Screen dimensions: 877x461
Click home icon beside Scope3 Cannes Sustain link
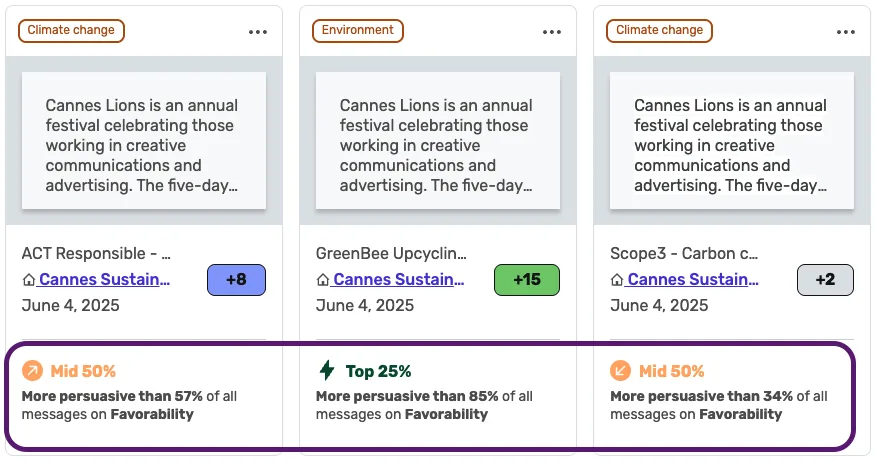617,280
